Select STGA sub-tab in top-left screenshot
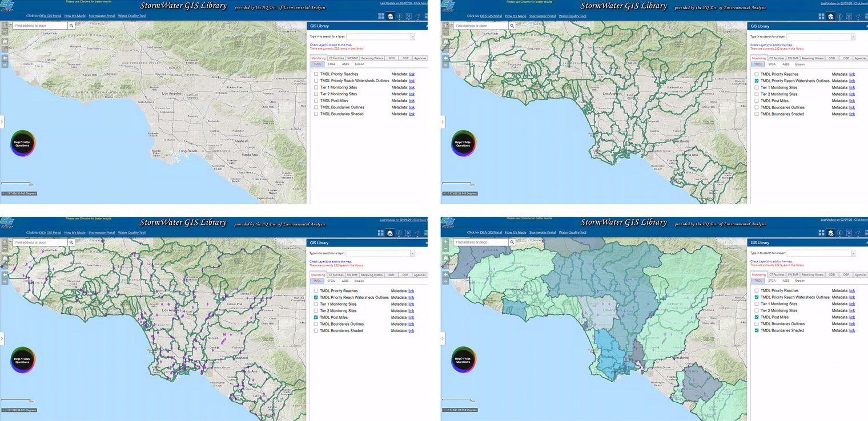 (331, 64)
